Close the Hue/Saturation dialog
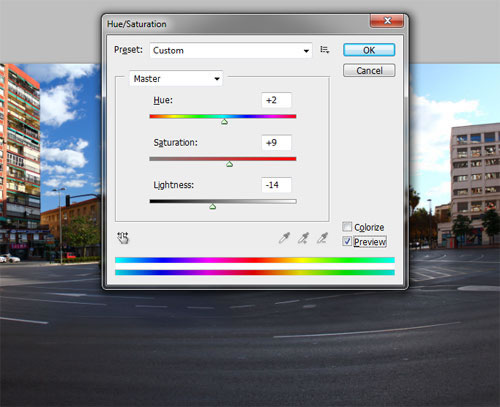The width and height of the screenshot is (500, 407). point(387,21)
